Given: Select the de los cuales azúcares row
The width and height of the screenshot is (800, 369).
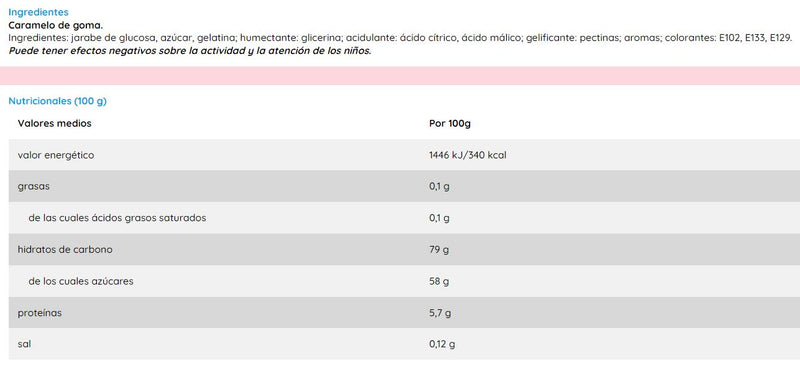Looking at the screenshot, I should (404, 281).
